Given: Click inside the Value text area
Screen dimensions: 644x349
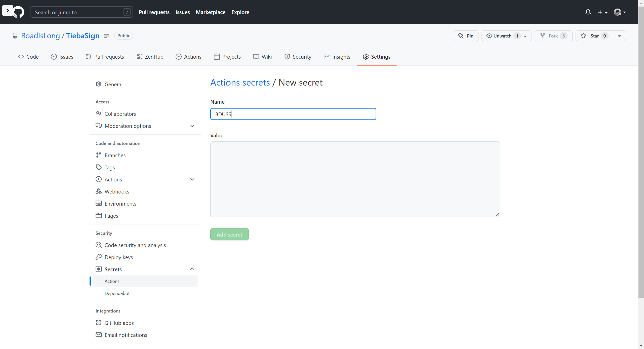Looking at the screenshot, I should (x=355, y=179).
